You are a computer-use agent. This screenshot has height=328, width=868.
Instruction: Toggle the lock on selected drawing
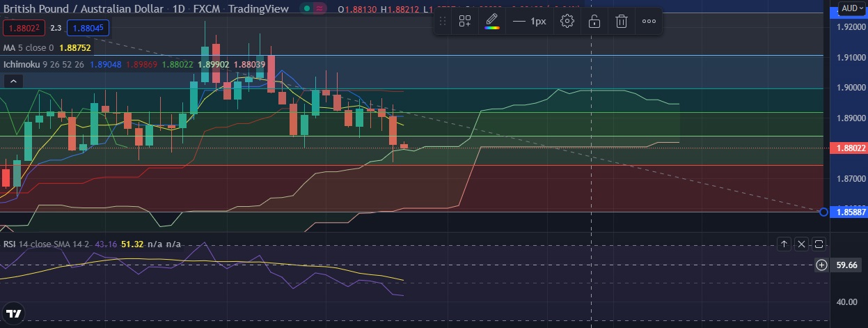tap(594, 21)
